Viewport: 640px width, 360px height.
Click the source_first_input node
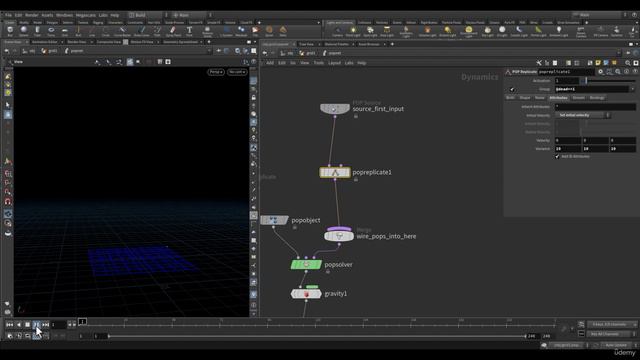click(x=335, y=109)
